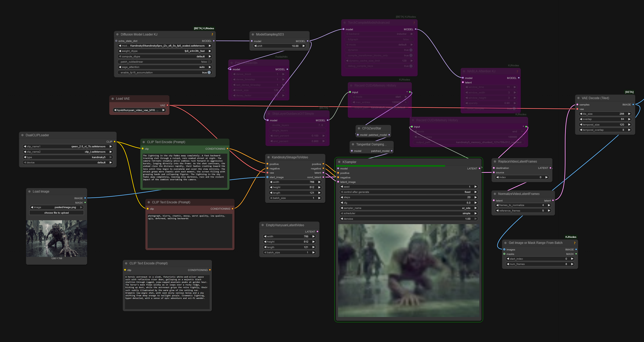Click the Diffusion Model Loader KJ help question mark
This screenshot has width=644, height=342.
pyautogui.click(x=212, y=34)
